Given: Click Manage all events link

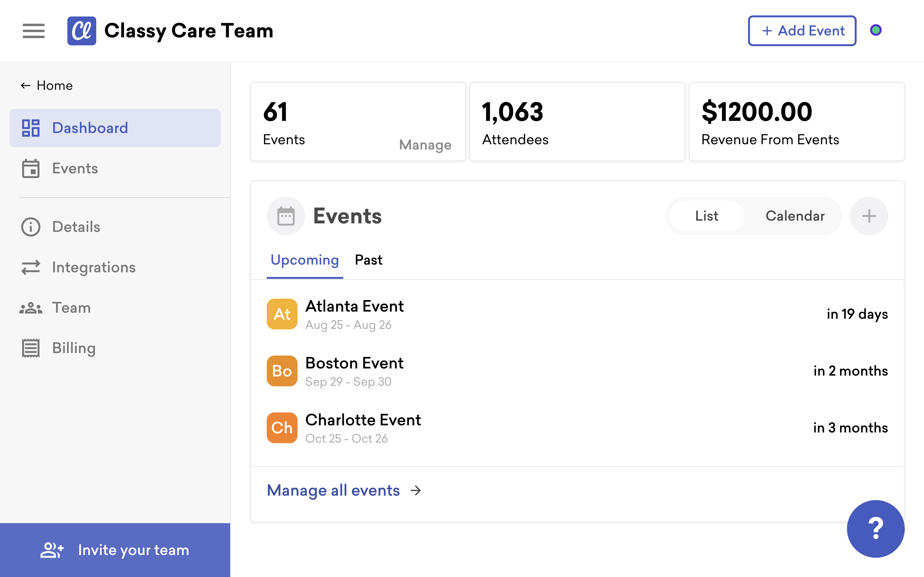Looking at the screenshot, I should click(x=344, y=490).
